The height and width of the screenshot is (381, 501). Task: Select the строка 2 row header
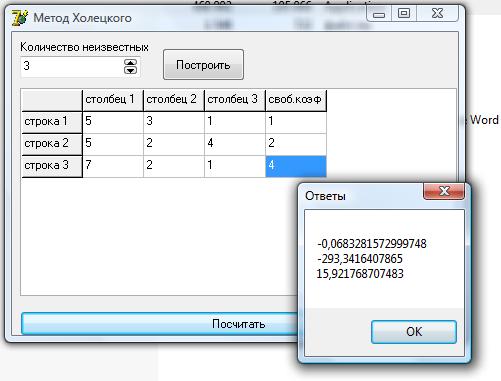[52, 144]
